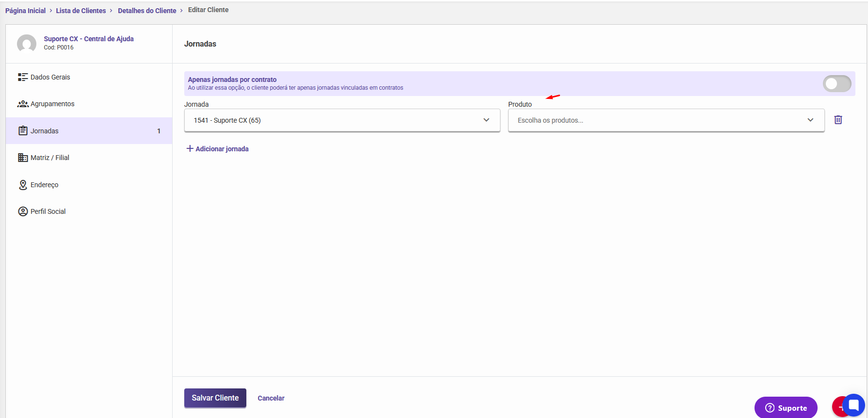Open the Produto products dropdown
The image size is (868, 418).
point(666,120)
